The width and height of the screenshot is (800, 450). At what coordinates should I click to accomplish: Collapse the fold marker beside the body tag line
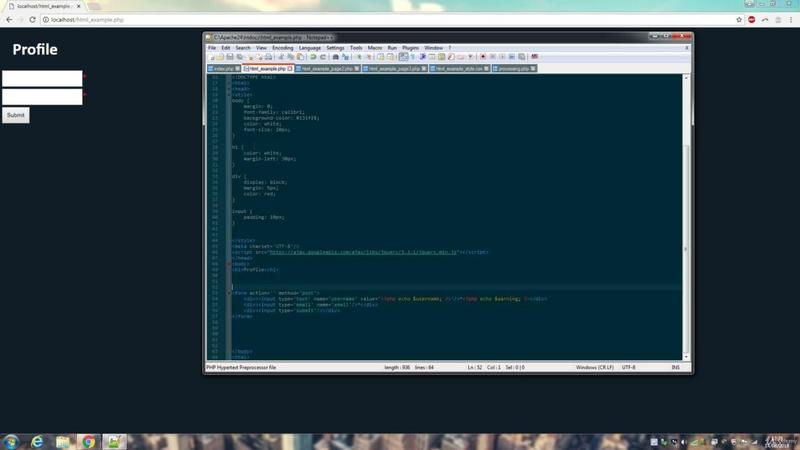229,264
